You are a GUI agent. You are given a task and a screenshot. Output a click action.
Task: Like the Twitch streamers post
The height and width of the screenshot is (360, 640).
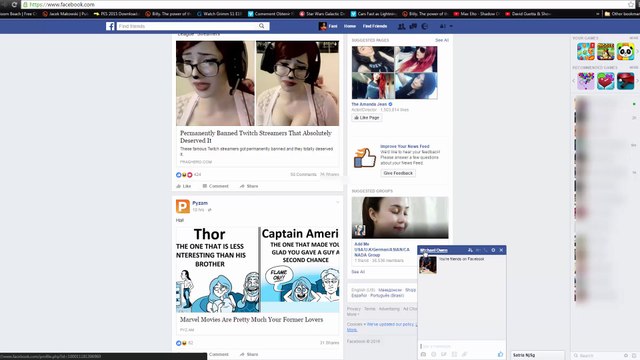point(184,186)
